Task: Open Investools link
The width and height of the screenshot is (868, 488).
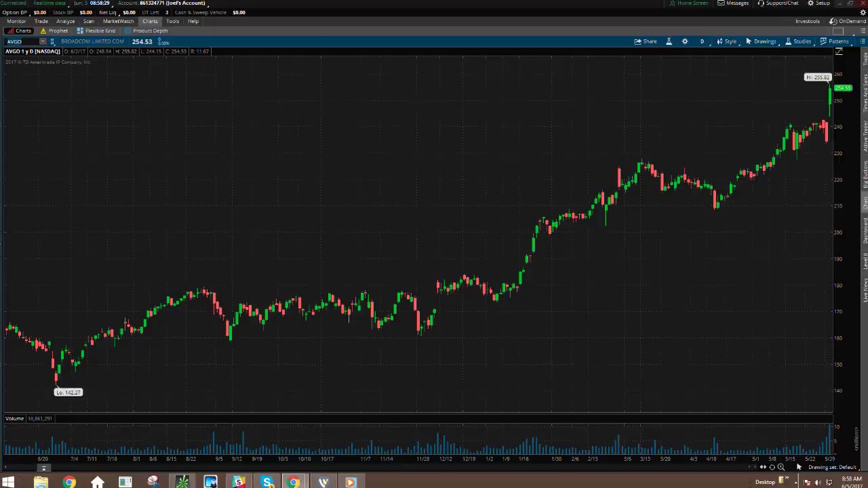Action: click(807, 21)
